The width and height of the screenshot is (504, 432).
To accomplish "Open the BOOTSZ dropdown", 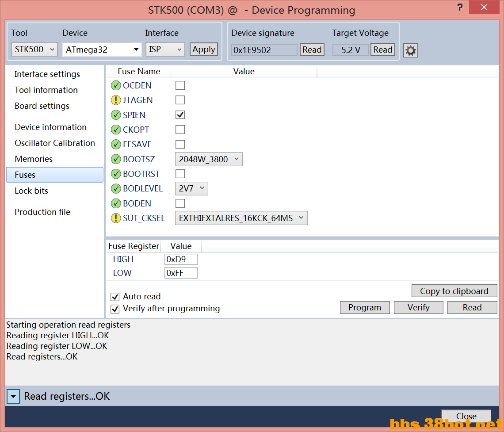I will pyautogui.click(x=209, y=159).
